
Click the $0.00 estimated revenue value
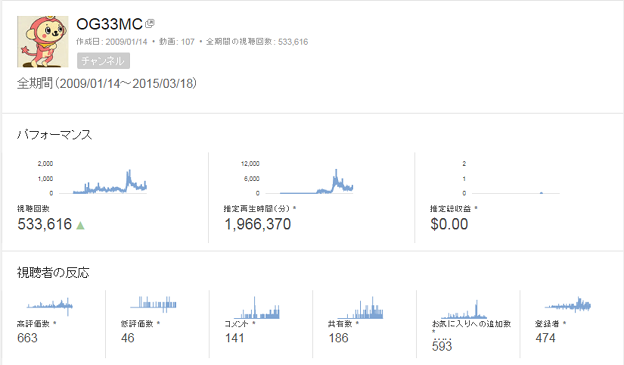click(x=449, y=224)
